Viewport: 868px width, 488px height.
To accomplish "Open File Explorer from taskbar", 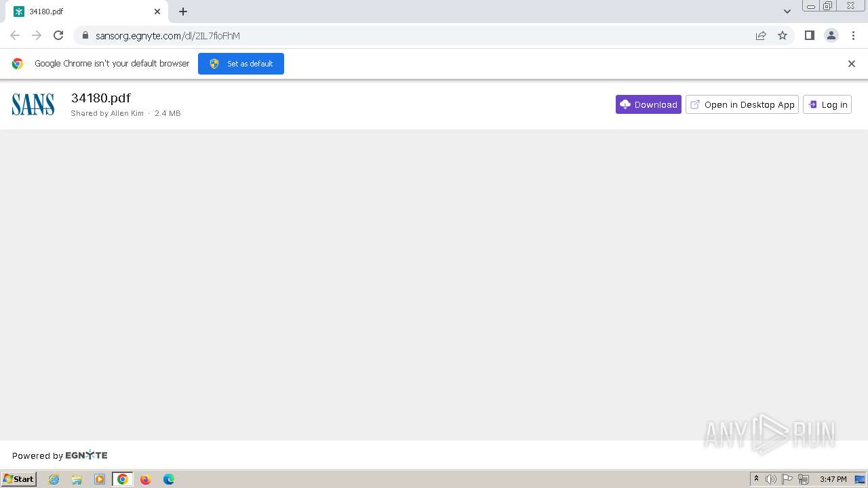I will click(x=77, y=479).
